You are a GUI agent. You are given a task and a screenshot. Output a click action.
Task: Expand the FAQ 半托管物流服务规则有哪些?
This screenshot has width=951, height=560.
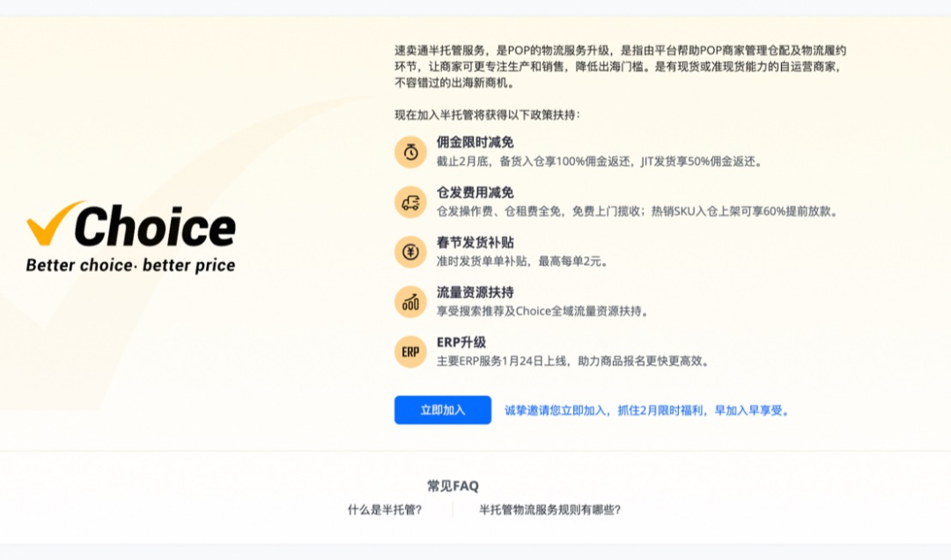click(549, 508)
